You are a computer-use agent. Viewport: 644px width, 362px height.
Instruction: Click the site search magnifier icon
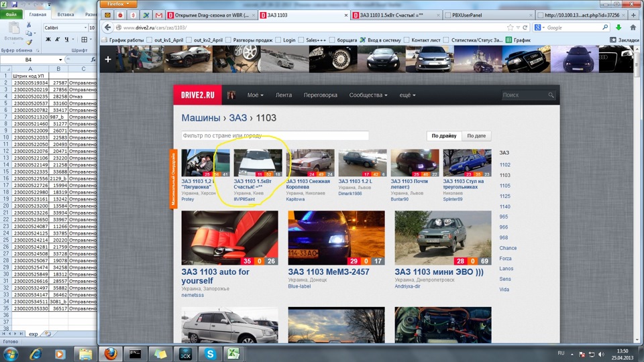551,95
